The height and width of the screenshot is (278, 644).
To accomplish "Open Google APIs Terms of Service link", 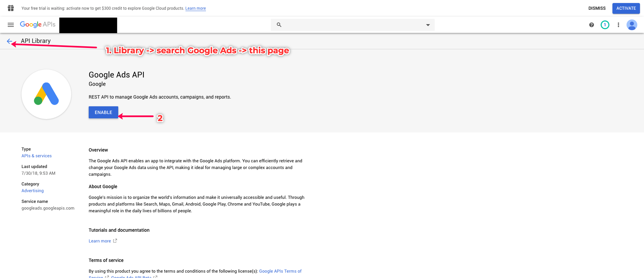I will [280, 271].
